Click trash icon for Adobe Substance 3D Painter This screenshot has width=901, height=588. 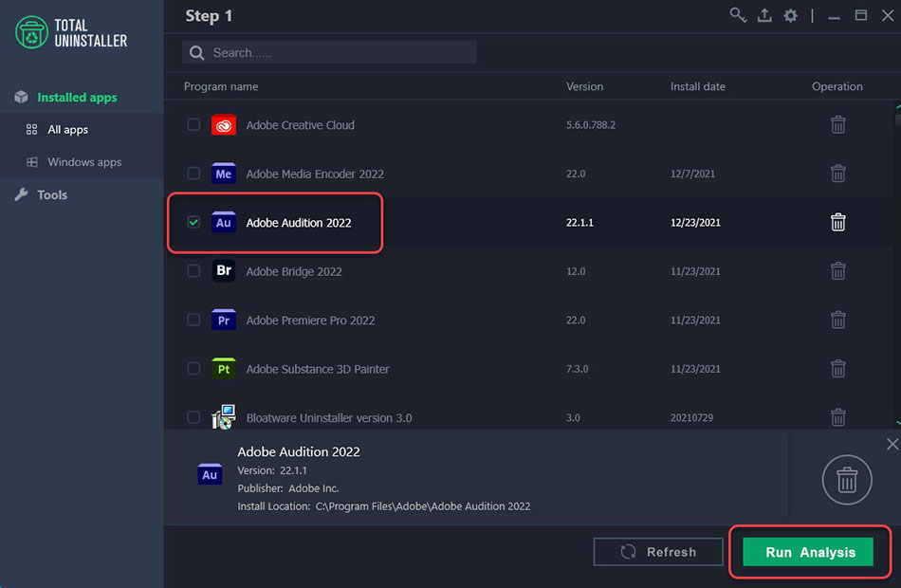[x=837, y=369]
